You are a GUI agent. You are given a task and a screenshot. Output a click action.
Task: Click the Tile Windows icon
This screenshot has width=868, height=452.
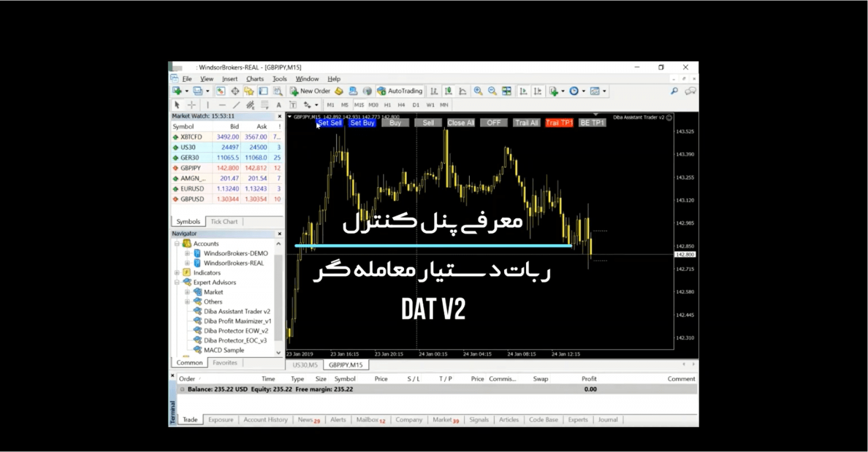507,91
